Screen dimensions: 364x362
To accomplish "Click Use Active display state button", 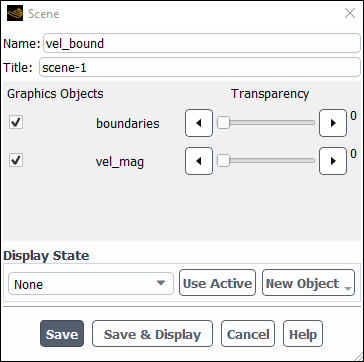I will [217, 283].
